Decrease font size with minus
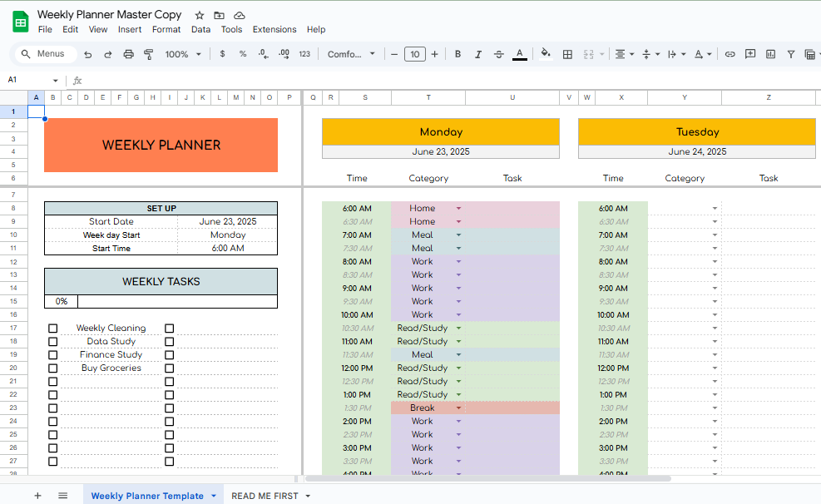Screen dimensions: 821x504 pos(395,54)
